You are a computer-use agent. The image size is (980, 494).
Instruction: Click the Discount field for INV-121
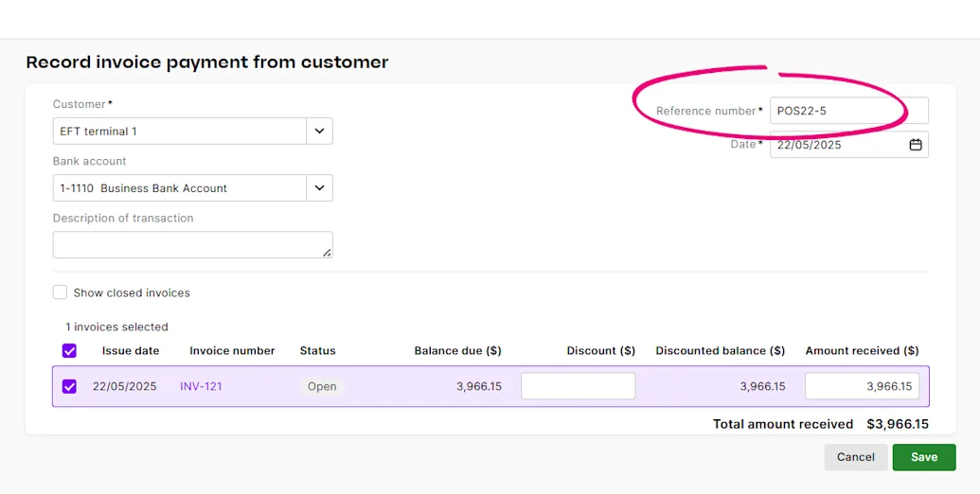[x=579, y=386]
